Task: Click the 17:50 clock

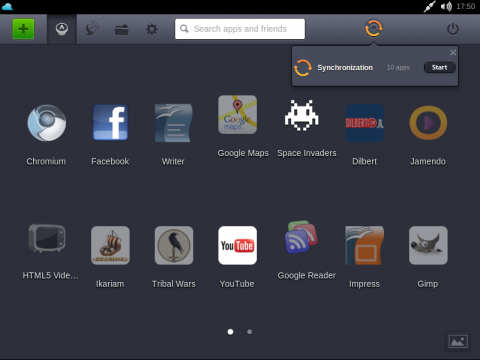Action: 466,6
